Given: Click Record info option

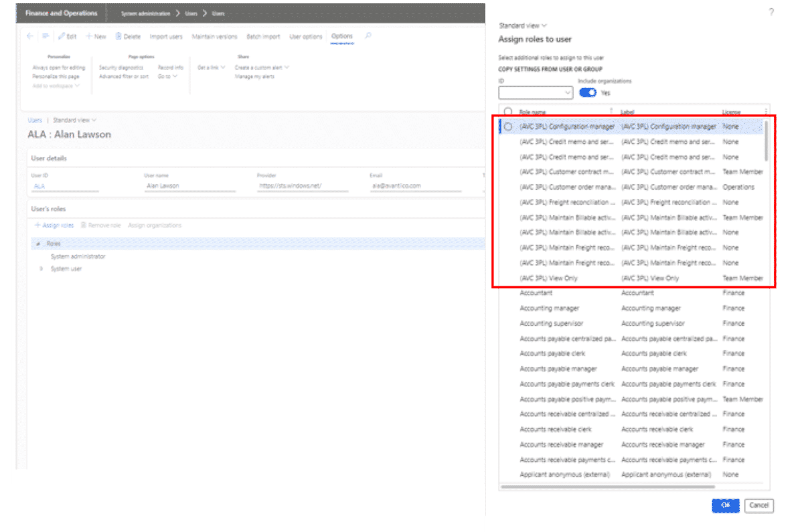Looking at the screenshot, I should click(170, 67).
